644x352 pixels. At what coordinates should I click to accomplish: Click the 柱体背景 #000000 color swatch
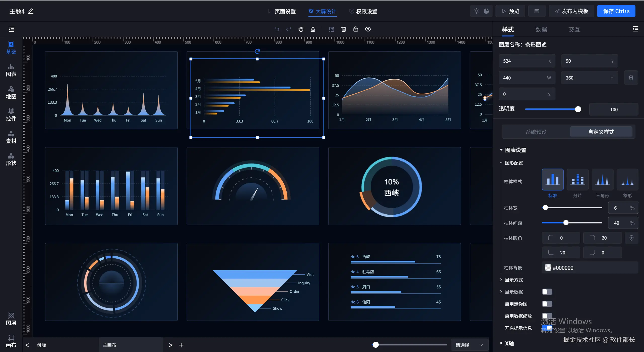pyautogui.click(x=548, y=267)
